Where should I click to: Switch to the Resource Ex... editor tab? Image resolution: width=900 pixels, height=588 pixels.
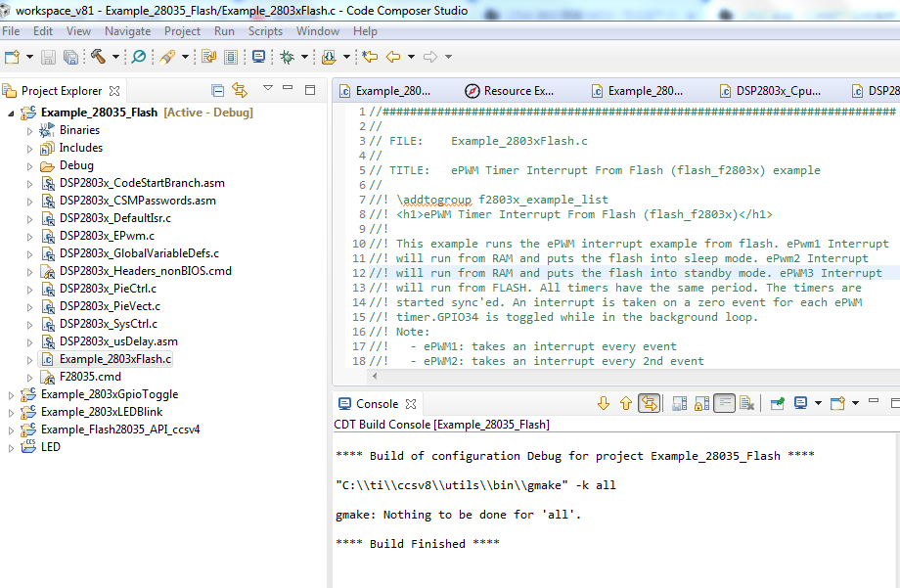coord(510,91)
